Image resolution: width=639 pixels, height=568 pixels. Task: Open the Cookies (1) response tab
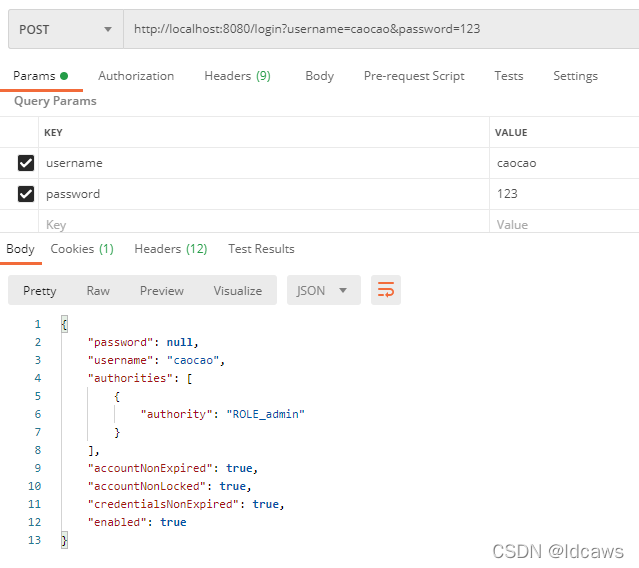point(82,249)
